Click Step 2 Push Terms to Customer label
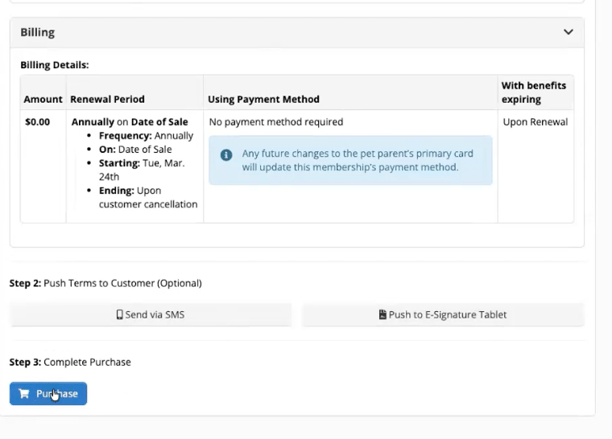This screenshot has height=439, width=612. click(105, 283)
